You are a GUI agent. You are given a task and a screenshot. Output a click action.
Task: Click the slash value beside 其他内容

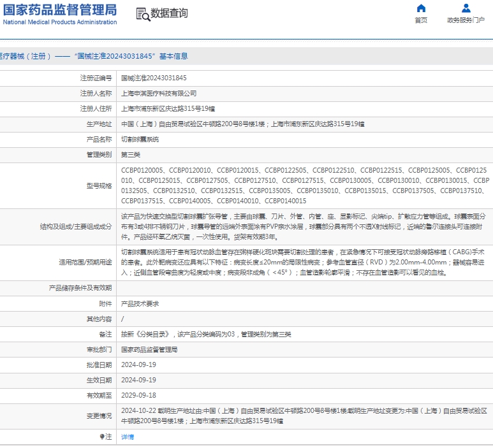click(x=122, y=319)
